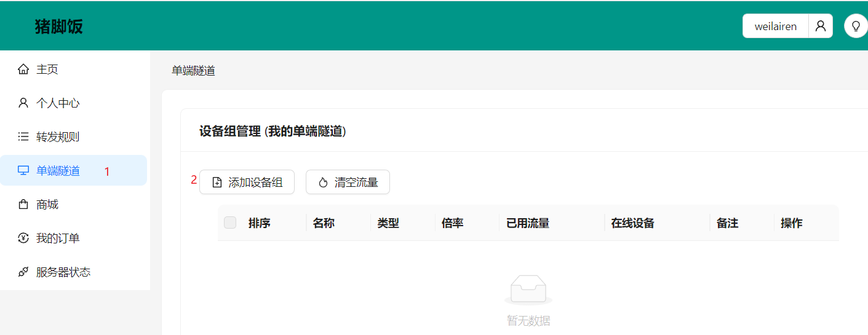Click the person icon beside 个人中心
This screenshot has height=335, width=868.
[x=23, y=103]
